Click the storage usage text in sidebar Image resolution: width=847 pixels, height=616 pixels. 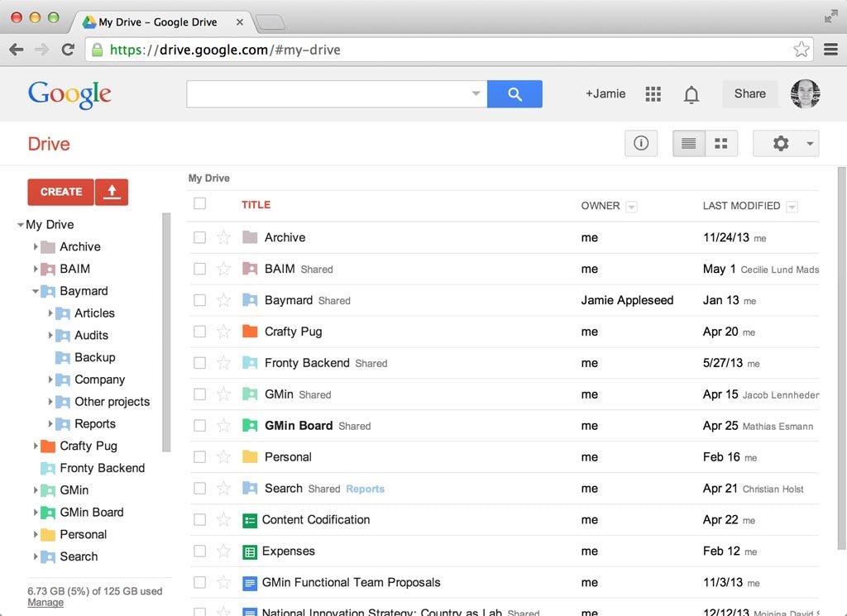(x=94, y=591)
